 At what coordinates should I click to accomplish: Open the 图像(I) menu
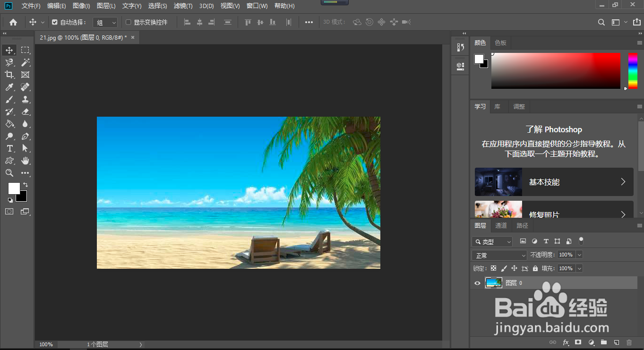(x=81, y=6)
